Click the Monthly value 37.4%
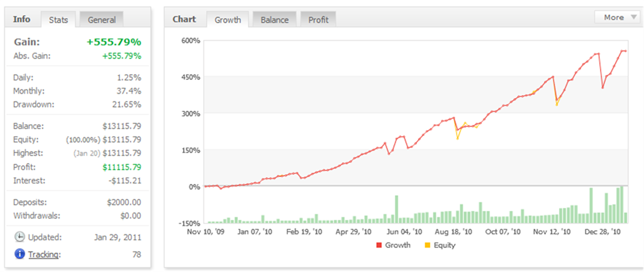The image size is (644, 272). point(129,91)
